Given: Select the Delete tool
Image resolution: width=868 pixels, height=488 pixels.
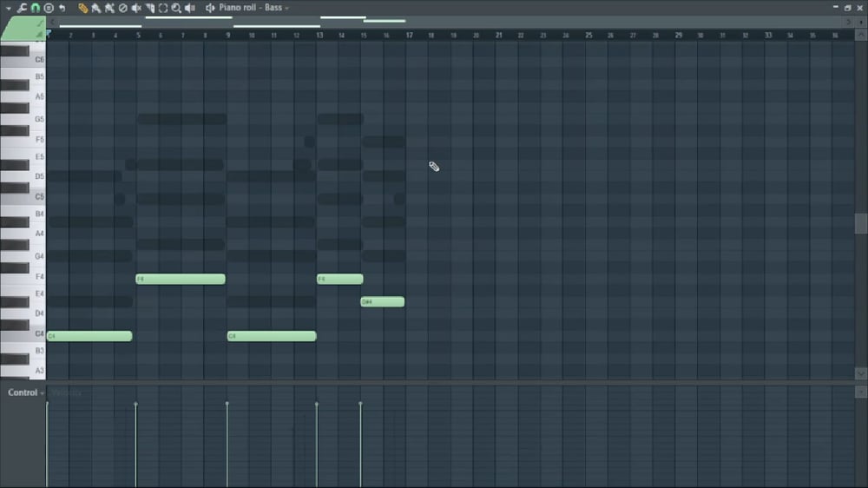Looking at the screenshot, I should (123, 8).
